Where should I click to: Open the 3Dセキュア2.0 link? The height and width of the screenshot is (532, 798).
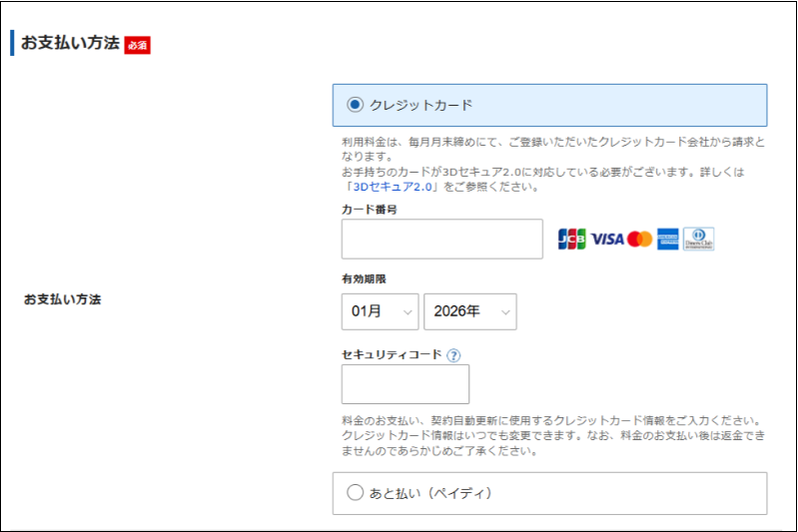(x=393, y=187)
